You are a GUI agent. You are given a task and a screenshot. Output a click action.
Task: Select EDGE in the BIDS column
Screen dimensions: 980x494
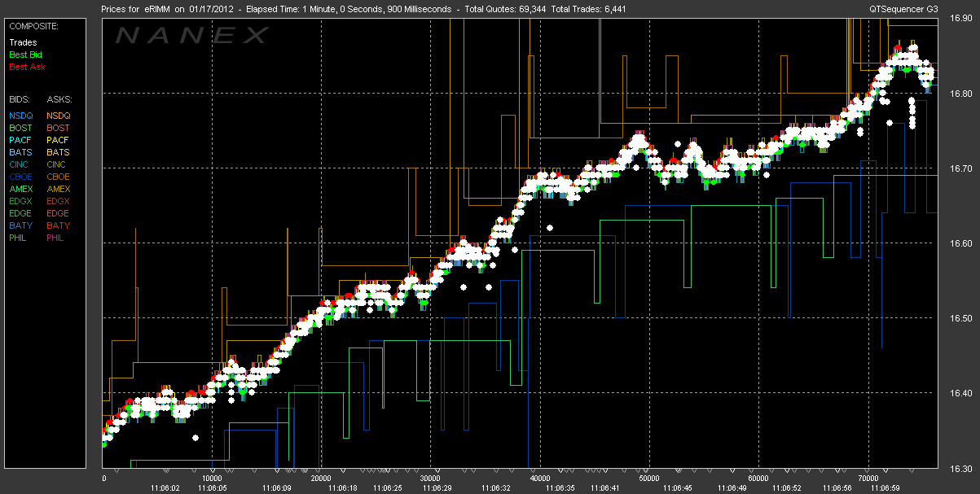coord(21,213)
